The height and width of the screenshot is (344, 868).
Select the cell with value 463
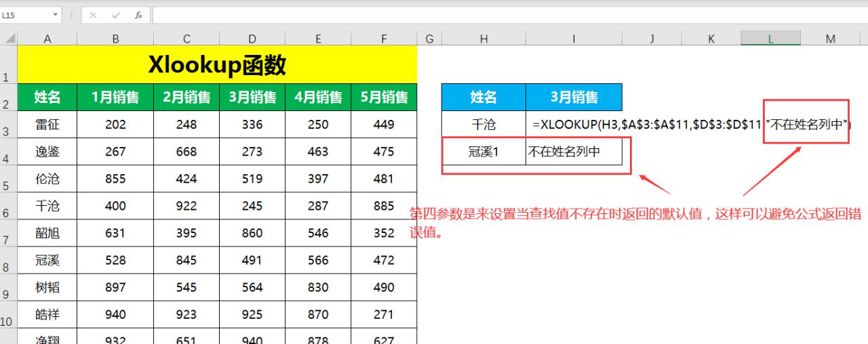(x=318, y=152)
